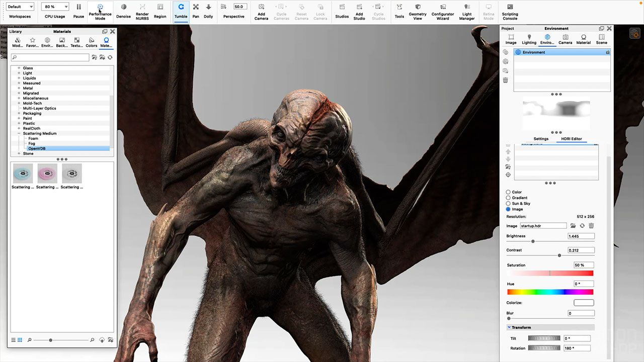
Task: Select the Fog material category
Action: tap(32, 144)
